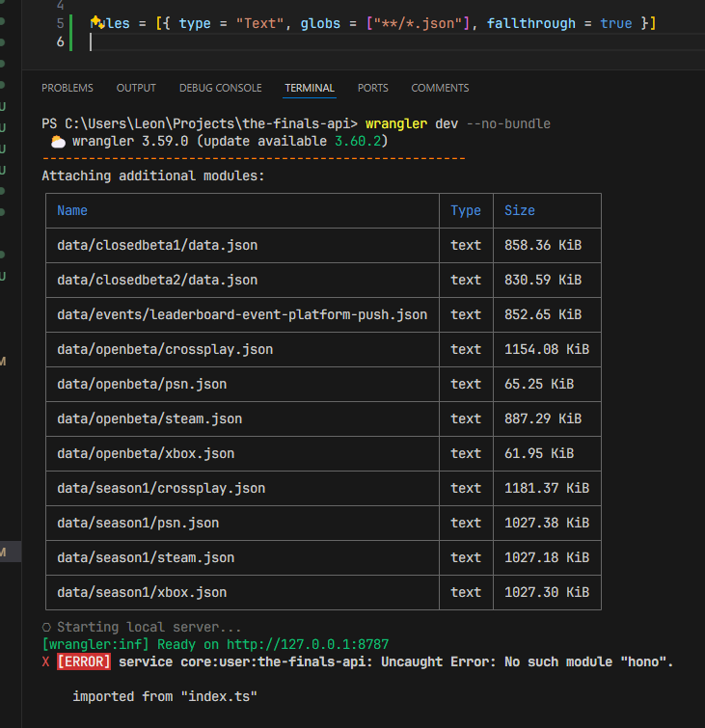Click the Attaching additional modules text
This screenshot has width=705, height=728.
pos(153,175)
